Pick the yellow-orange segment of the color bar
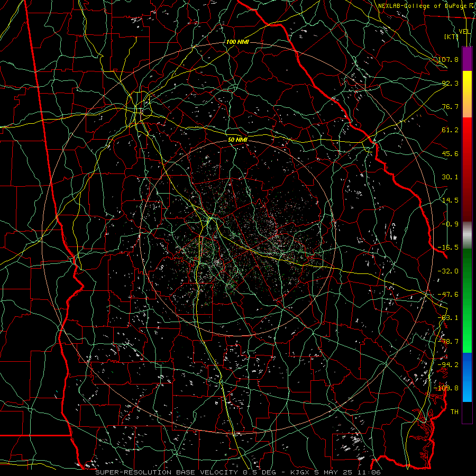Image resolution: width=476 pixels, height=476 pixels. coord(467,94)
